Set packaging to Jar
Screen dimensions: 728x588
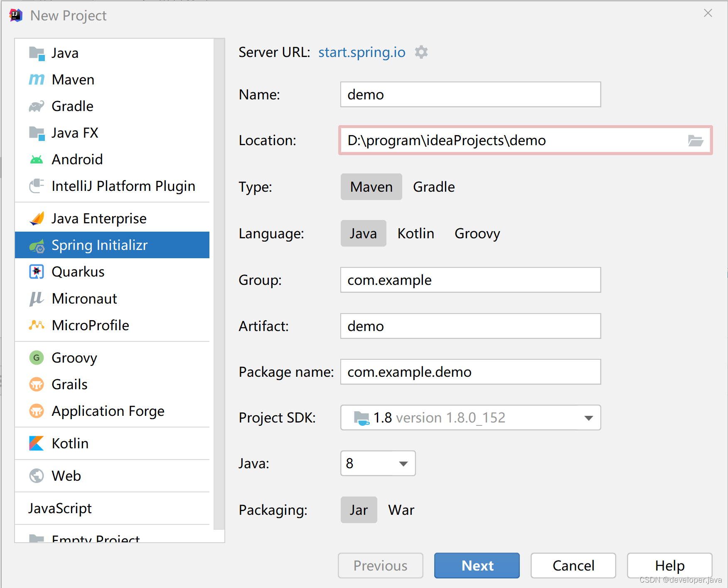[359, 510]
